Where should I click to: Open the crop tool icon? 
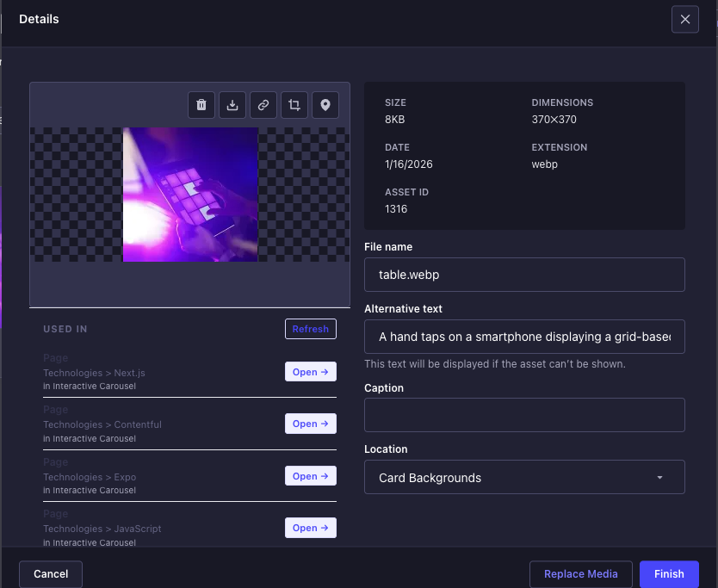294,105
